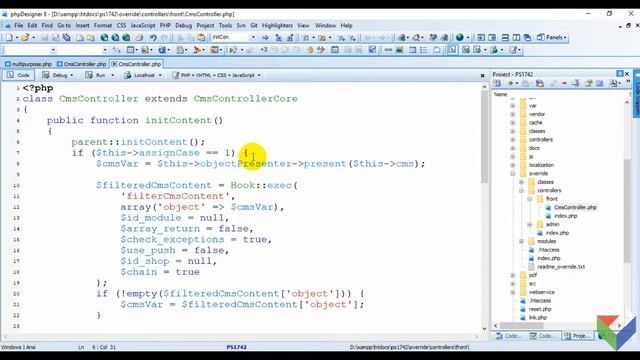Click the vertical split window icon
640x360 pixels.
(x=516, y=38)
